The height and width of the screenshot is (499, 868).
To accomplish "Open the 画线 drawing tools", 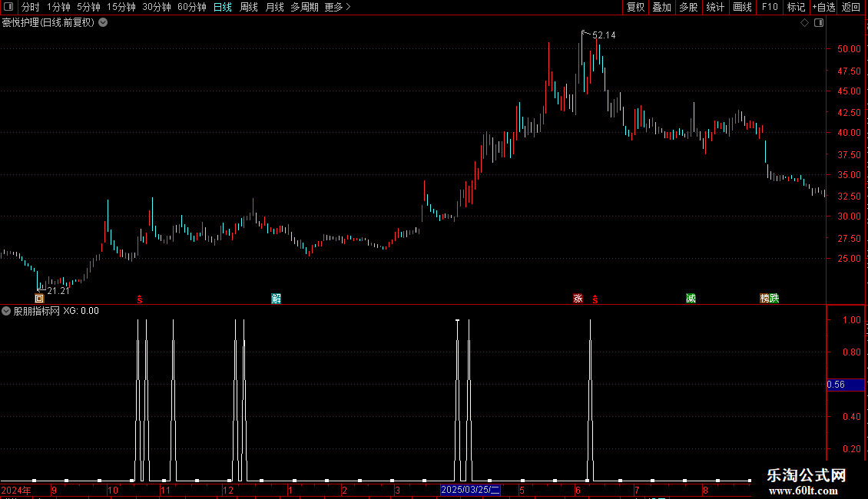I will (x=742, y=7).
